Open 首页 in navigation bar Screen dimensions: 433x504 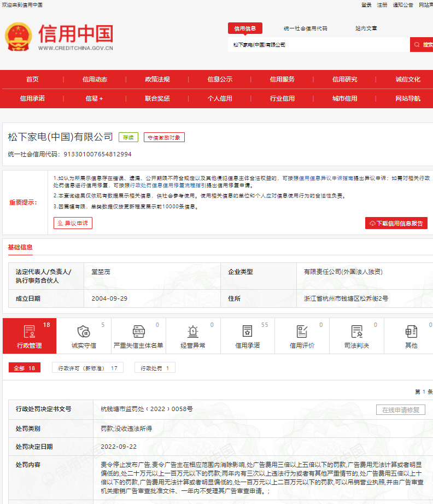pos(32,79)
